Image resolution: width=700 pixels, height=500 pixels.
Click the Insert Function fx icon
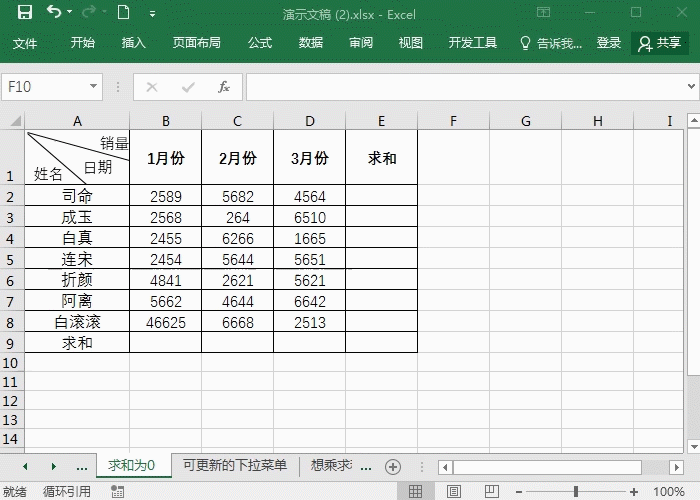click(224, 87)
